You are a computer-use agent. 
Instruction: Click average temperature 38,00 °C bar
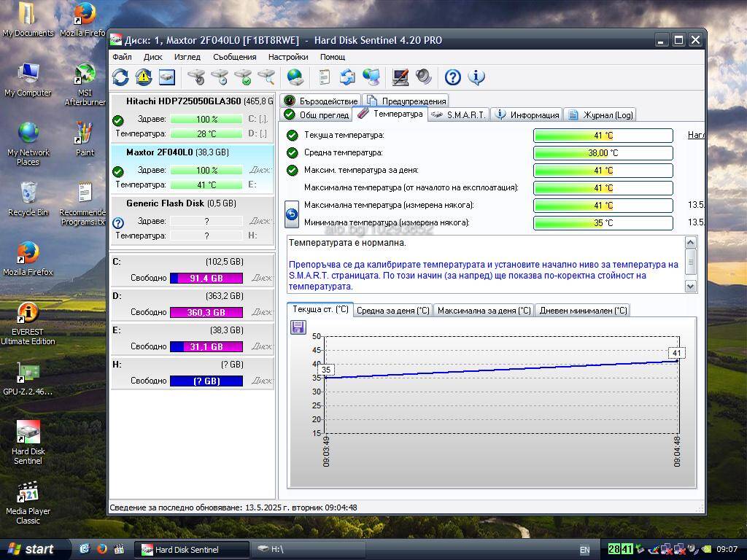pyautogui.click(x=603, y=153)
